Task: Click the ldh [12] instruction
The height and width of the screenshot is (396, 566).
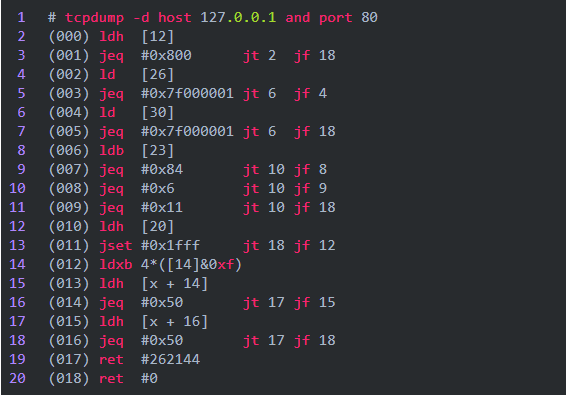Action: [136, 36]
